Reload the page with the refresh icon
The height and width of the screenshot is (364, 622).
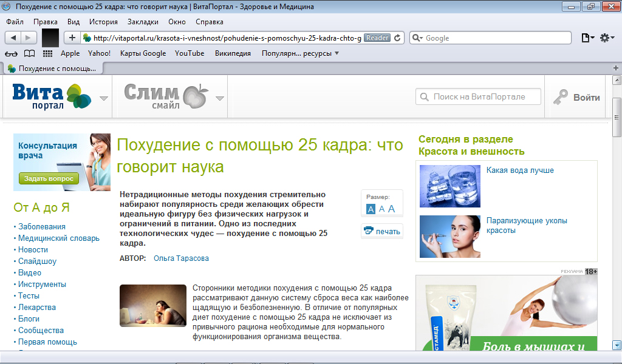(397, 38)
